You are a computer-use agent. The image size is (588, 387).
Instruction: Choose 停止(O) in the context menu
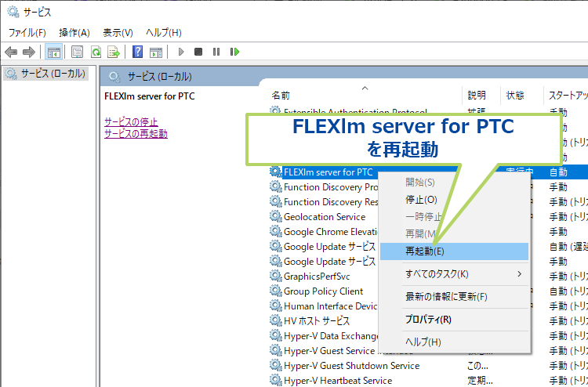(421, 200)
